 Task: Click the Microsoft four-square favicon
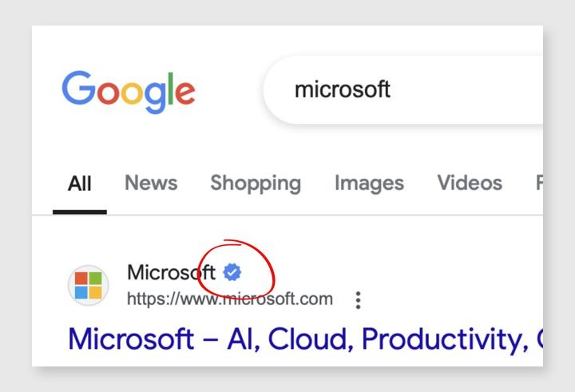click(88, 285)
